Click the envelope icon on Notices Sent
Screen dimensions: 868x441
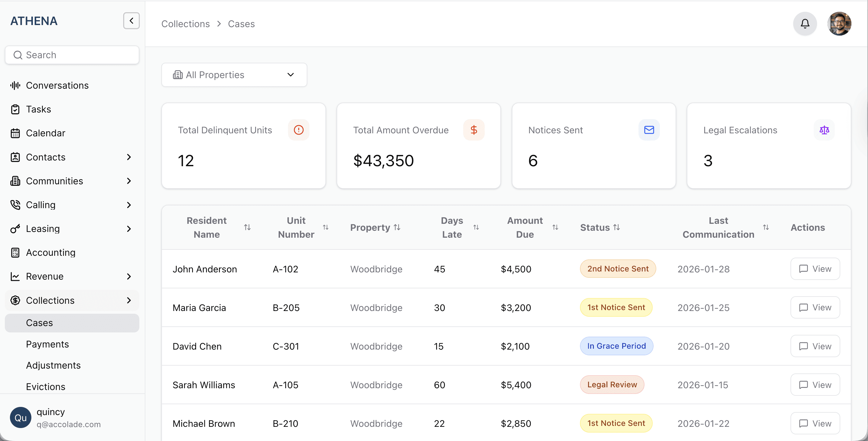[x=649, y=130]
